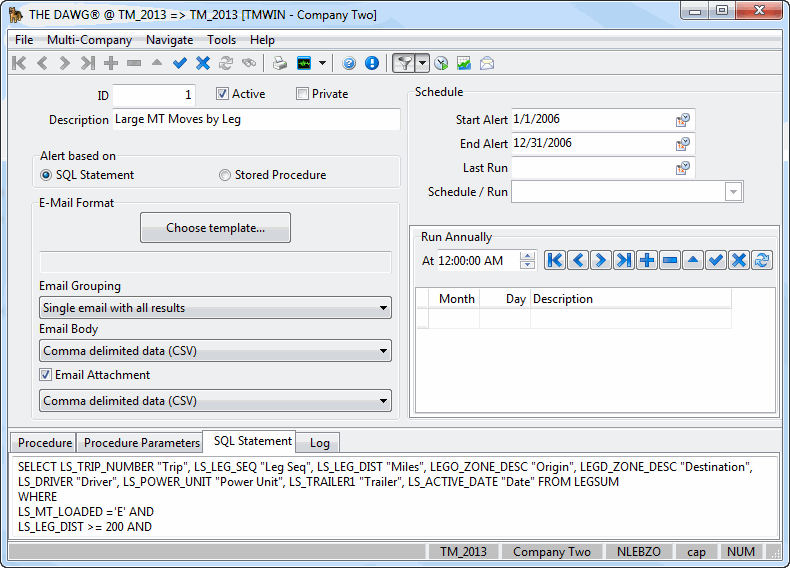Click the Run Annually refresh icon
This screenshot has width=790, height=568.
(x=763, y=260)
